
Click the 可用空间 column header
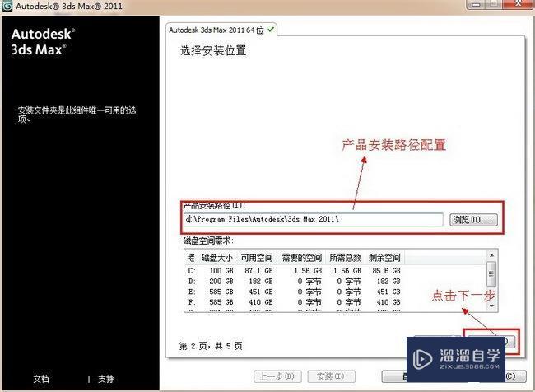pos(257,258)
